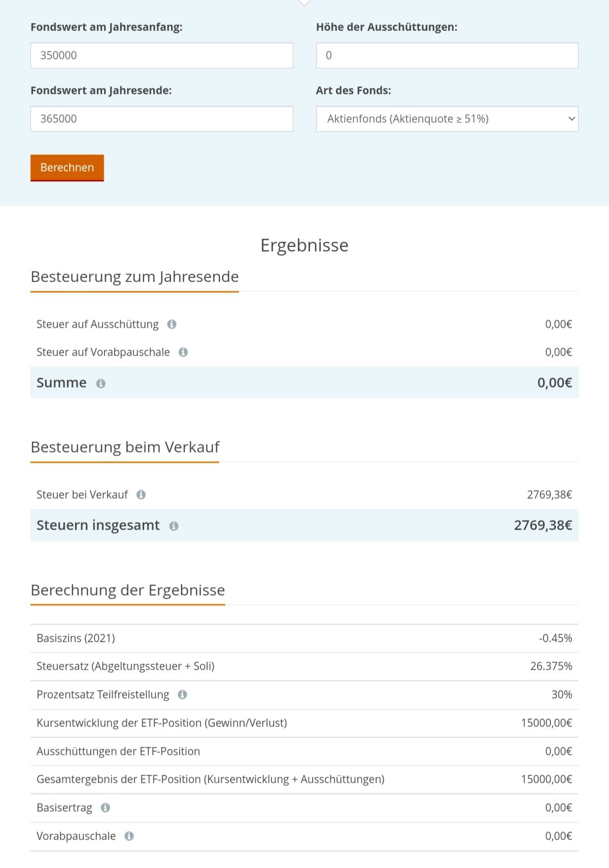Click info icon next to Prozentsatz Teilfreistellung

[x=182, y=695]
